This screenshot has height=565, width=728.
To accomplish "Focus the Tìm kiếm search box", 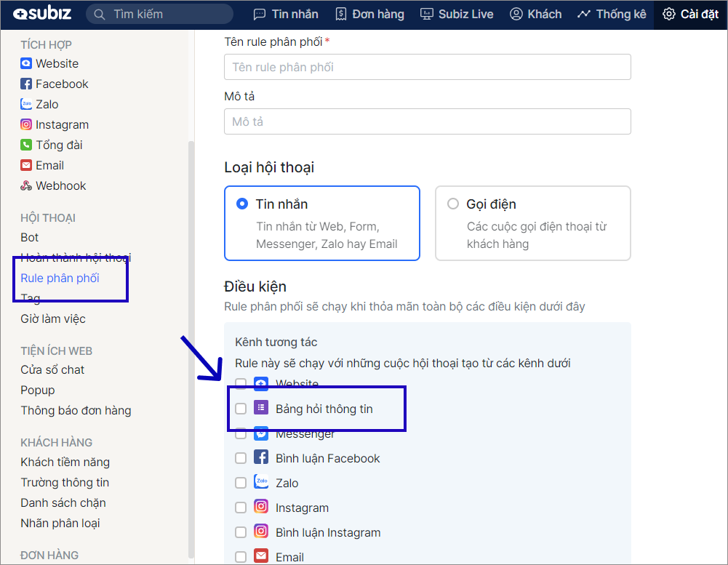I will [x=167, y=15].
